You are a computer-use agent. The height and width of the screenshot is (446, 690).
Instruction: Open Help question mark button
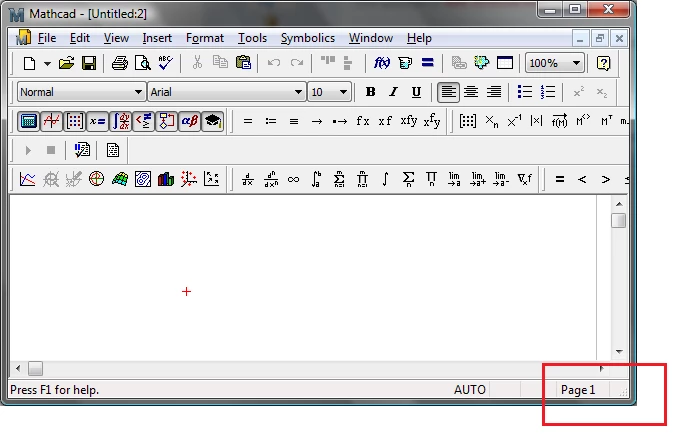[603, 63]
